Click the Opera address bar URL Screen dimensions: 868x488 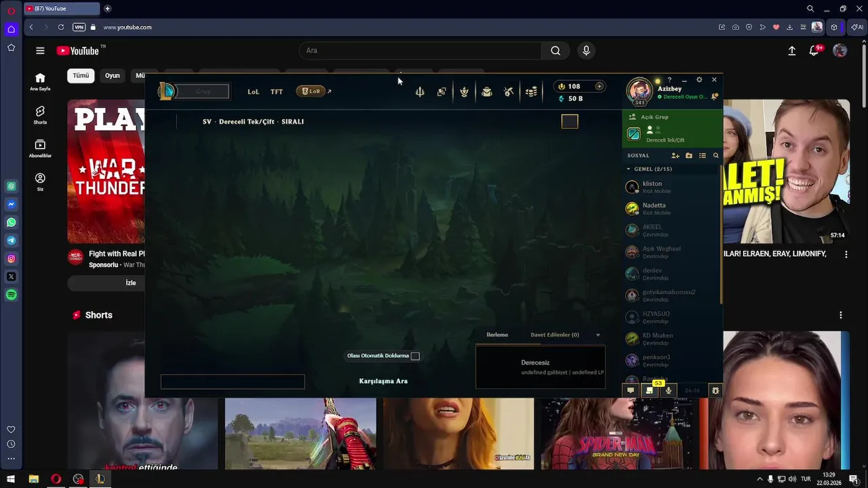127,27
